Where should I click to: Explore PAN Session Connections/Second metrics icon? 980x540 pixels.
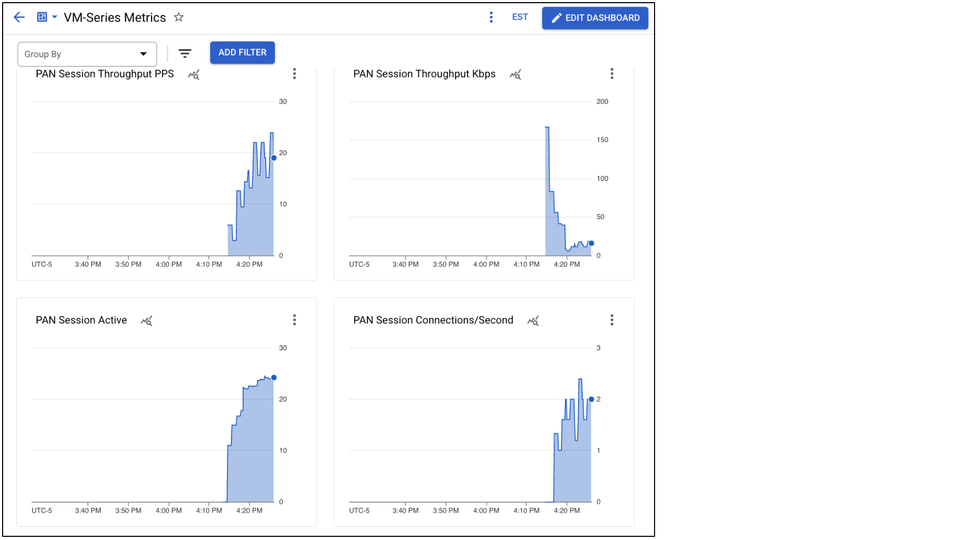pos(533,321)
